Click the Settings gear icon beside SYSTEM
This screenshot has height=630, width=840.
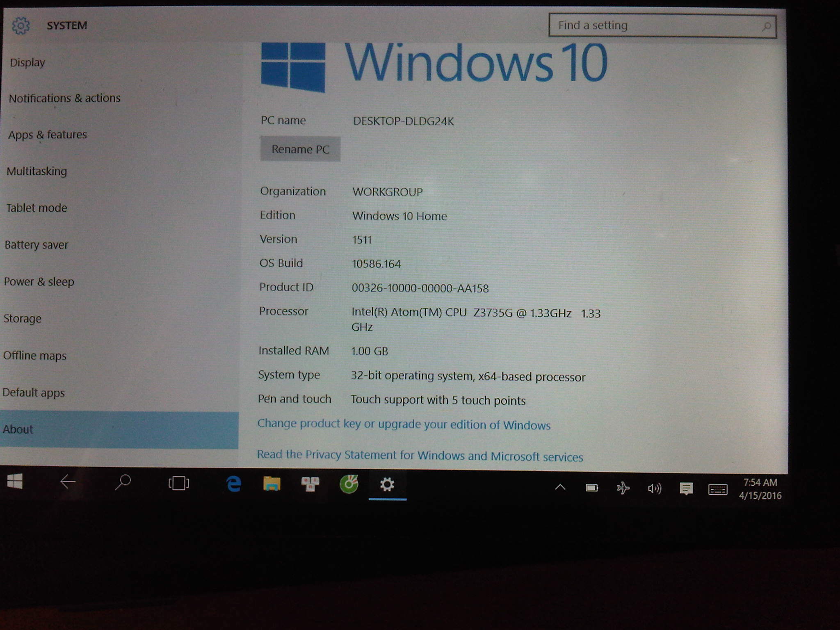[21, 26]
